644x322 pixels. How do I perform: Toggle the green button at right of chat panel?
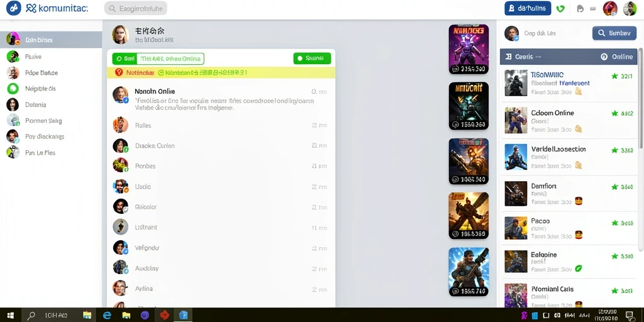(312, 58)
